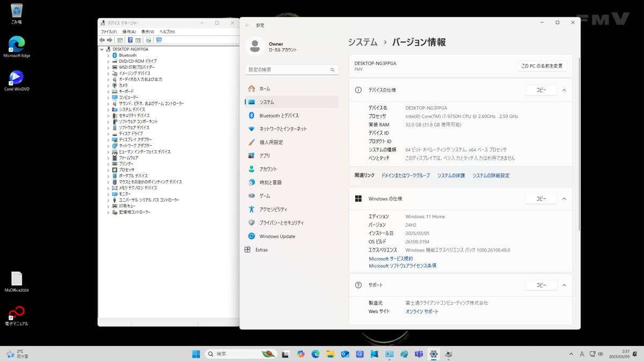Click the magnifier in the Settings search box
The width and height of the screenshot is (644, 362).
point(333,70)
